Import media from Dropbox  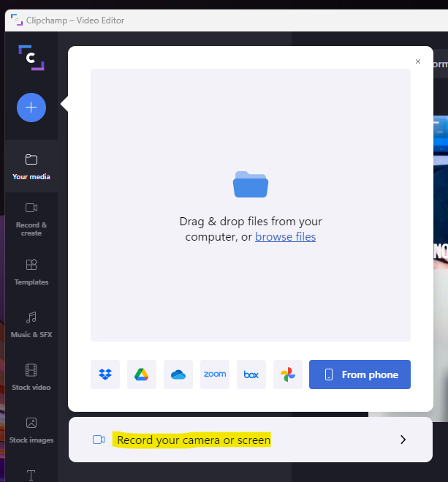[105, 374]
